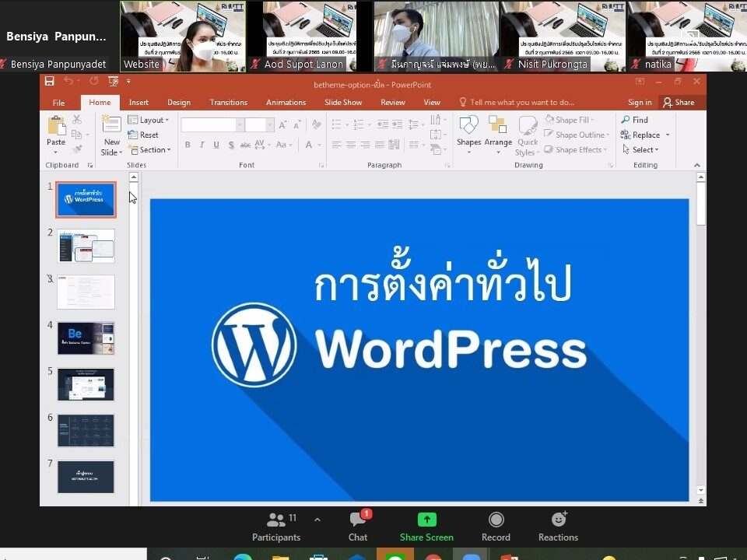This screenshot has height=560, width=747.
Task: Toggle Bold formatting
Action: click(188, 145)
